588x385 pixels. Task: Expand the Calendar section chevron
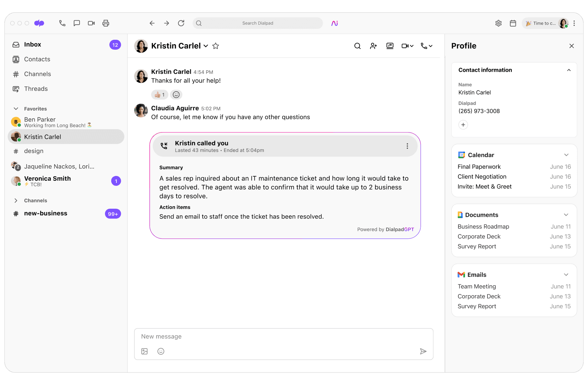566,155
